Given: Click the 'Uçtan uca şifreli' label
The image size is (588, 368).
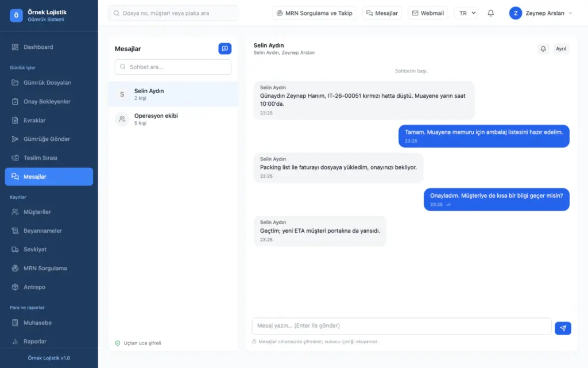Looking at the screenshot, I should point(142,343).
